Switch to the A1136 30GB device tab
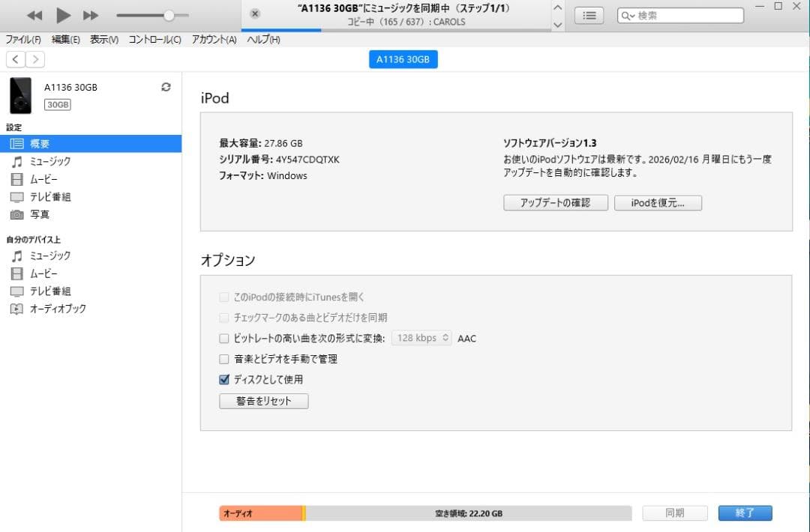Screen dimensions: 810x532 403,59
